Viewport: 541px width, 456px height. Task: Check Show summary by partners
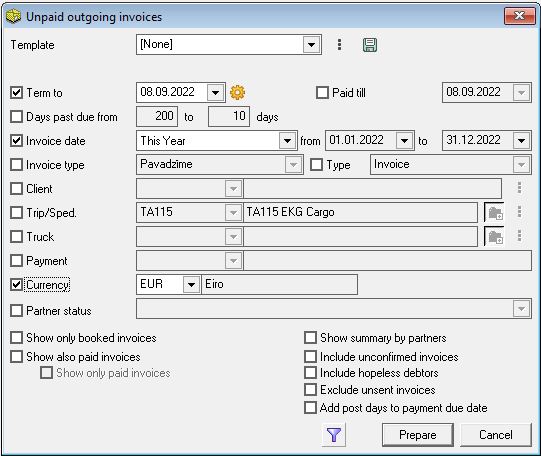click(310, 338)
